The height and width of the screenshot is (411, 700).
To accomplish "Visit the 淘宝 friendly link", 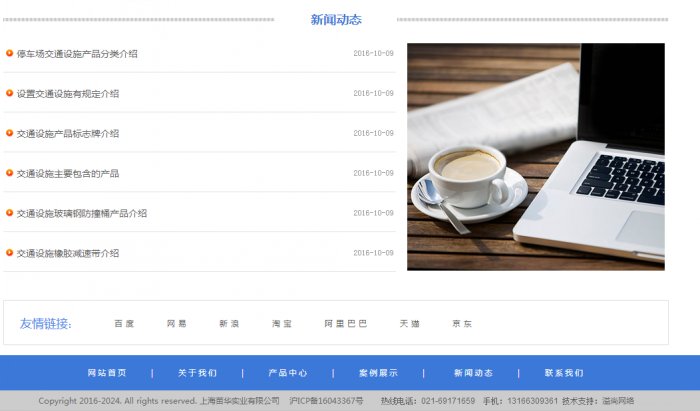I will [282, 324].
